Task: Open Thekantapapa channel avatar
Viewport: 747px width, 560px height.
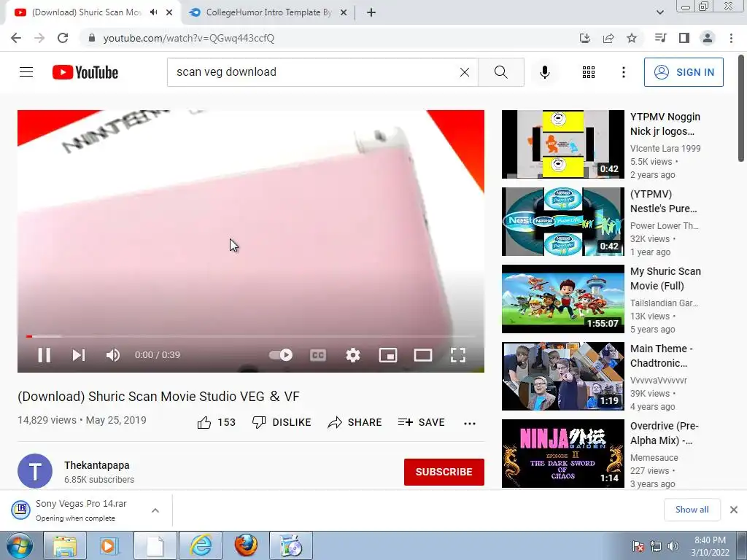Action: pos(35,471)
